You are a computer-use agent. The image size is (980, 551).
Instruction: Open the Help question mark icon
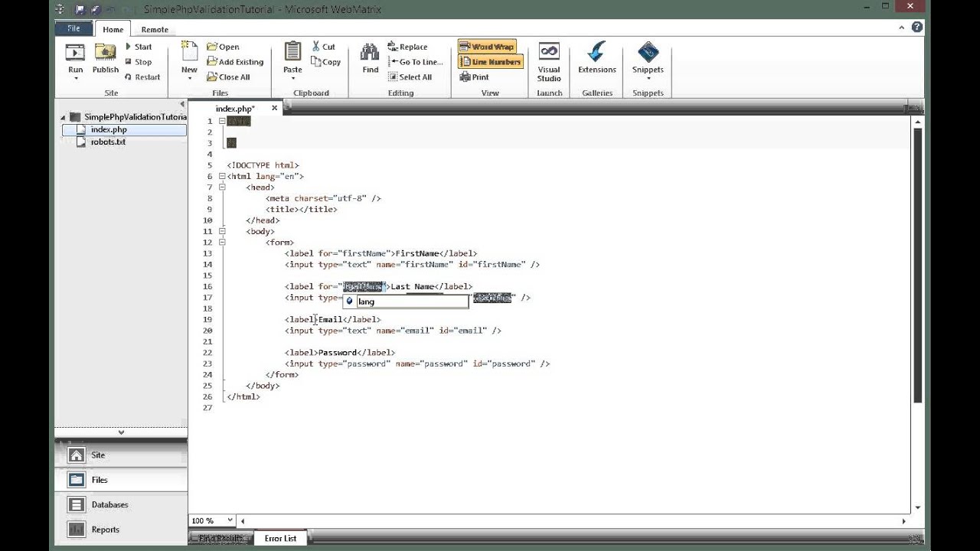[916, 28]
